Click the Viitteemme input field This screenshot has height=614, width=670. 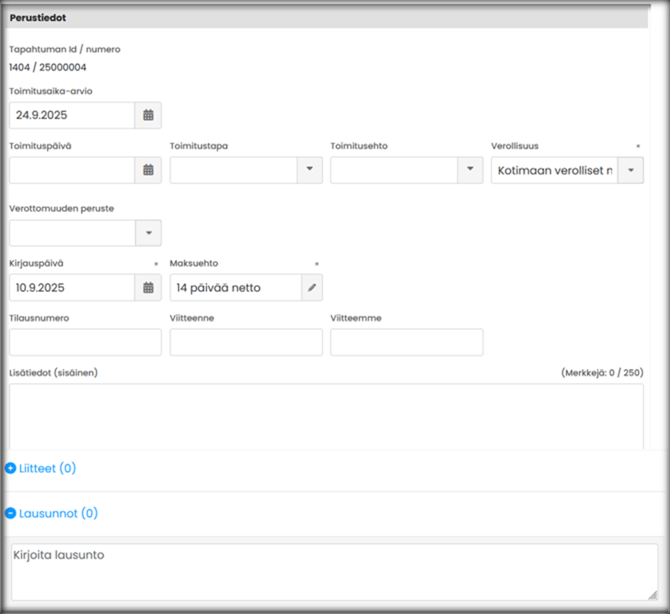[406, 343]
